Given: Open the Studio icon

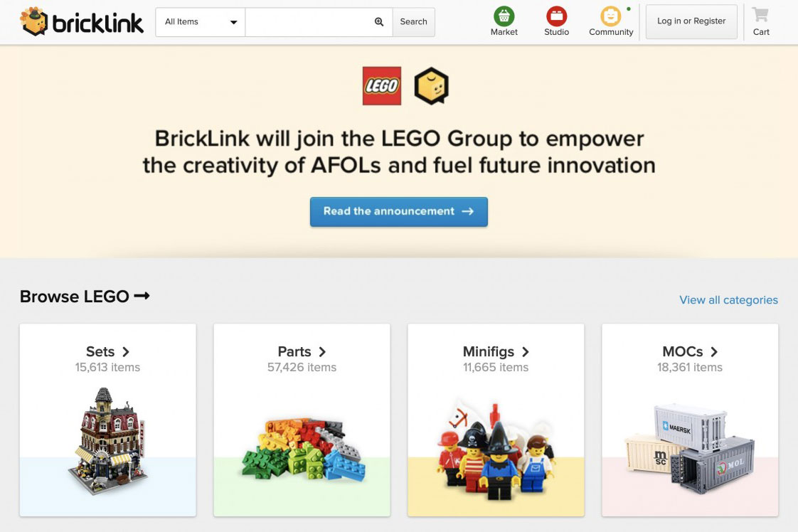Looking at the screenshot, I should [556, 16].
